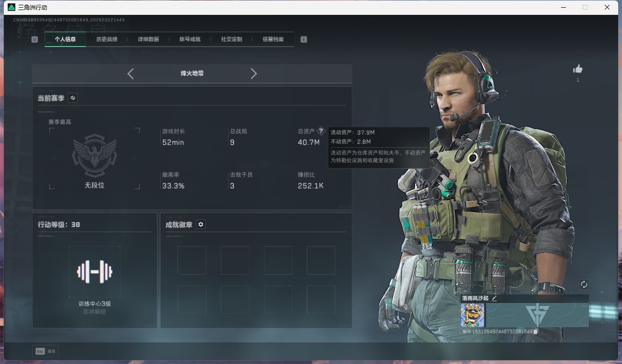Viewport: 622px width, 364px height.
Task: Open the 成就徽章 gear settings
Action: [201, 224]
